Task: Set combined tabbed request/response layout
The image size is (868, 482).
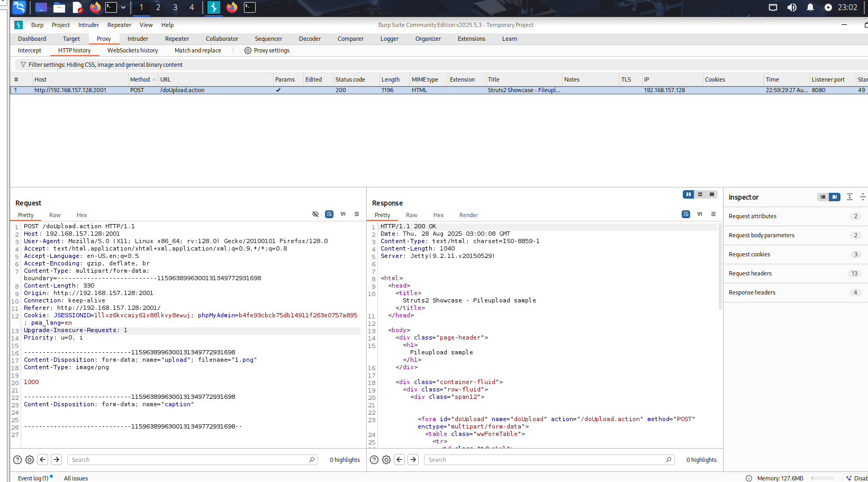Action: pyautogui.click(x=712, y=194)
